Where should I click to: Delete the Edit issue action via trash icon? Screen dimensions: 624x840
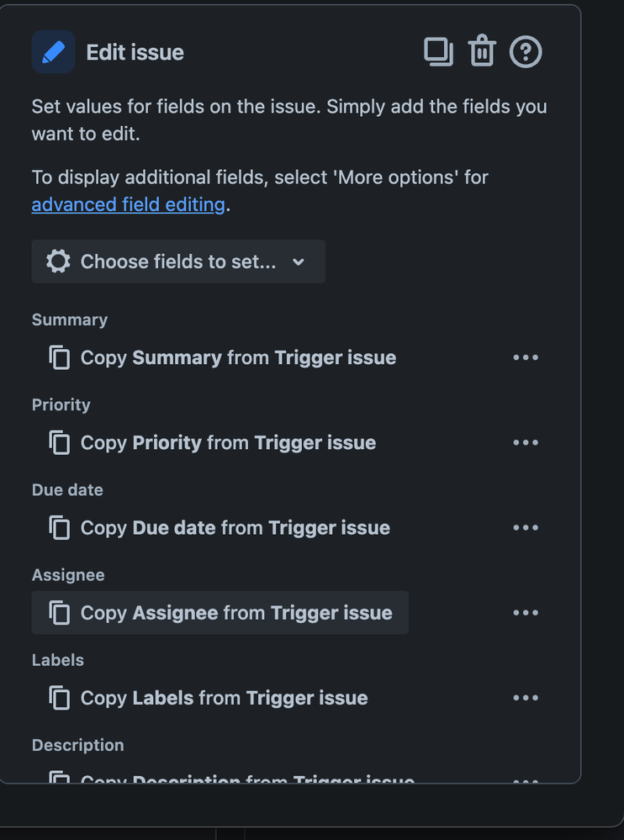click(482, 51)
